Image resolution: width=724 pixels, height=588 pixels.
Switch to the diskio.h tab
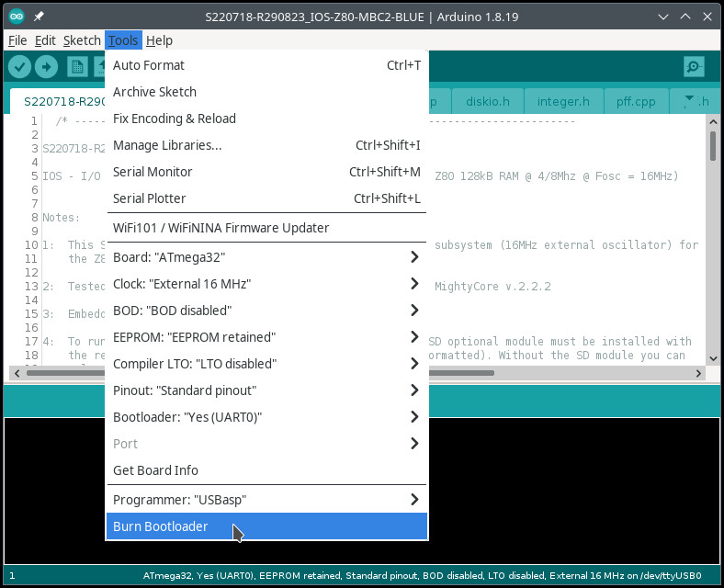[x=489, y=101]
